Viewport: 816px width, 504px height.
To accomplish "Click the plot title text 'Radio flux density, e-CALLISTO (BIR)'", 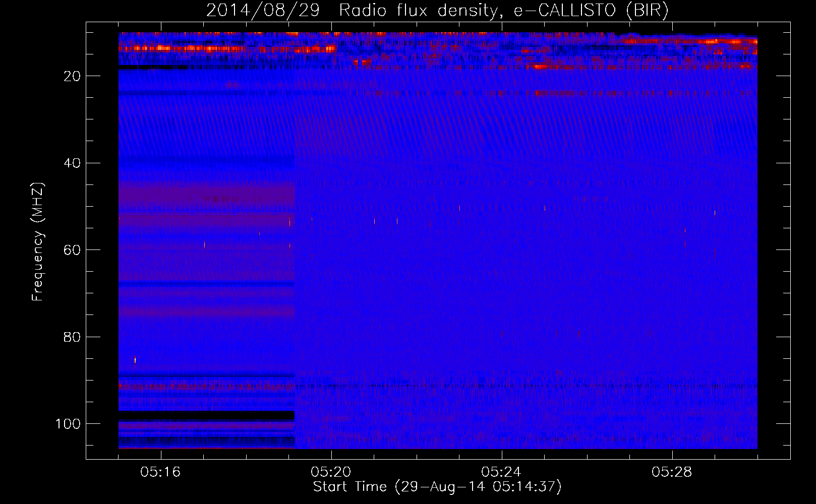I will [x=503, y=11].
